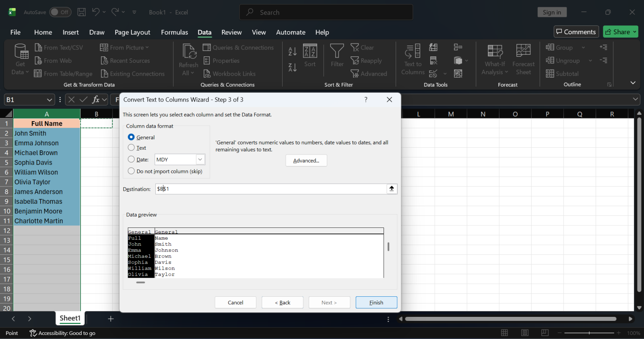Image resolution: width=644 pixels, height=339 pixels.
Task: Collapse the ribbon with chevron
Action: click(x=633, y=83)
